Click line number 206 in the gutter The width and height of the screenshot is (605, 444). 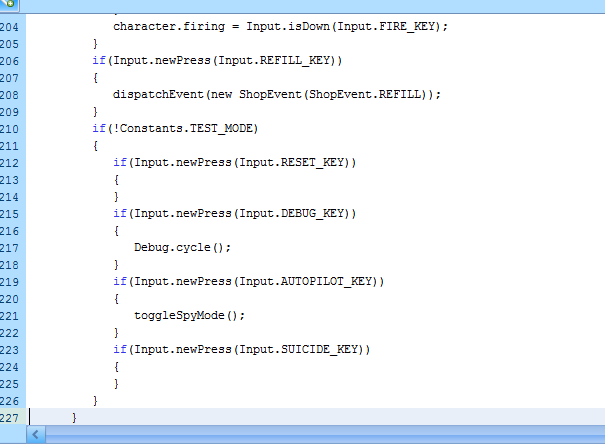click(x=9, y=61)
